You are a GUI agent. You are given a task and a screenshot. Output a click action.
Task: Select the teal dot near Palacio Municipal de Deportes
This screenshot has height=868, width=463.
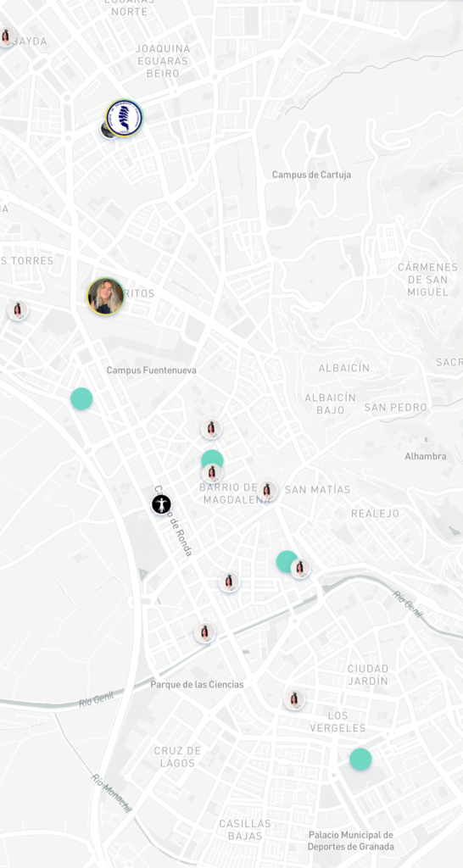360,759
